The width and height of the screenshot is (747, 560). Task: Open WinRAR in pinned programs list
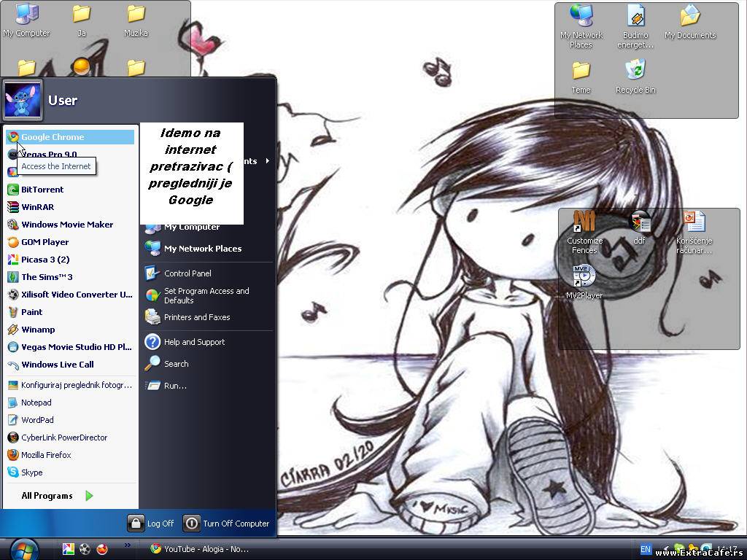(37, 207)
